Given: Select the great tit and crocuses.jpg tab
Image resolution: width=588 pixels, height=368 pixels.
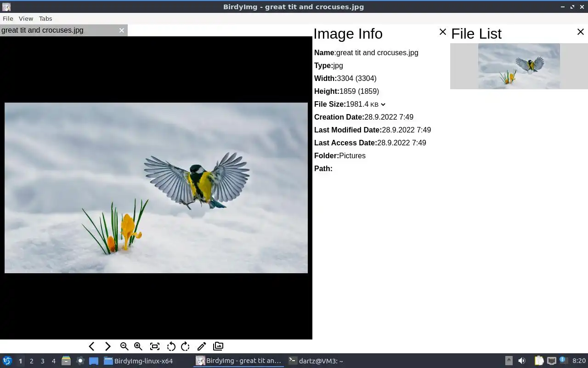Looking at the screenshot, I should (x=63, y=30).
